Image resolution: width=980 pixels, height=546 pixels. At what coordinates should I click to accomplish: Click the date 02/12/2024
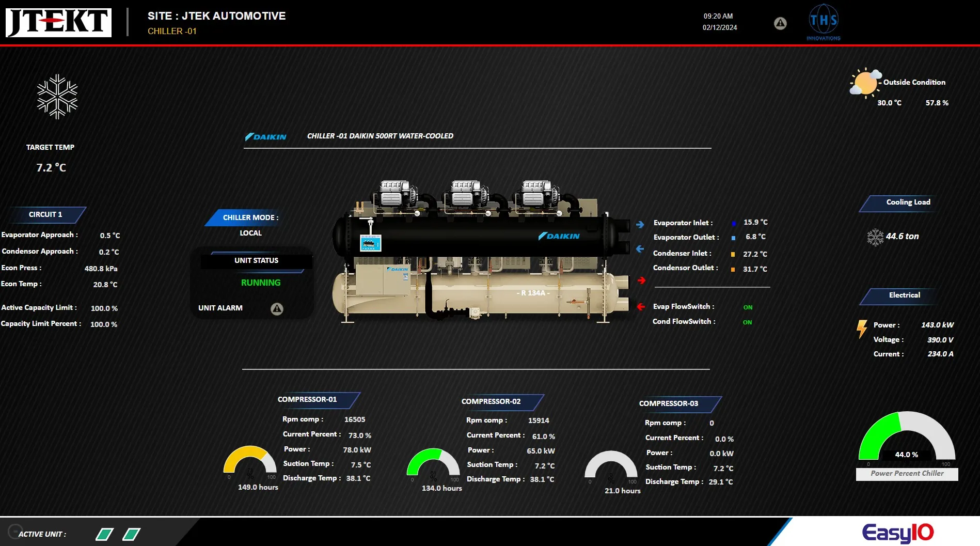pos(720,28)
